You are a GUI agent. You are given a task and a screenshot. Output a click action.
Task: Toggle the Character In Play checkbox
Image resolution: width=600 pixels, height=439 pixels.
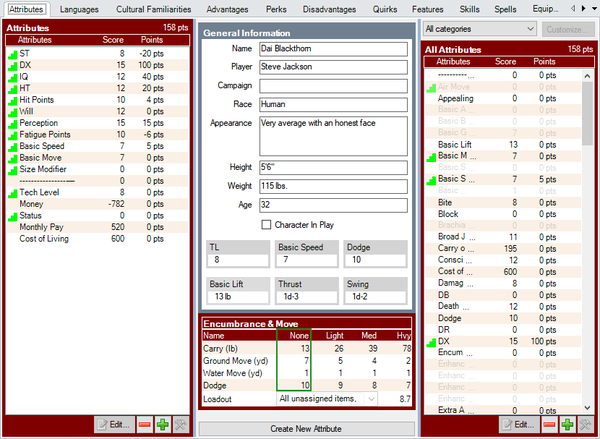tap(266, 225)
